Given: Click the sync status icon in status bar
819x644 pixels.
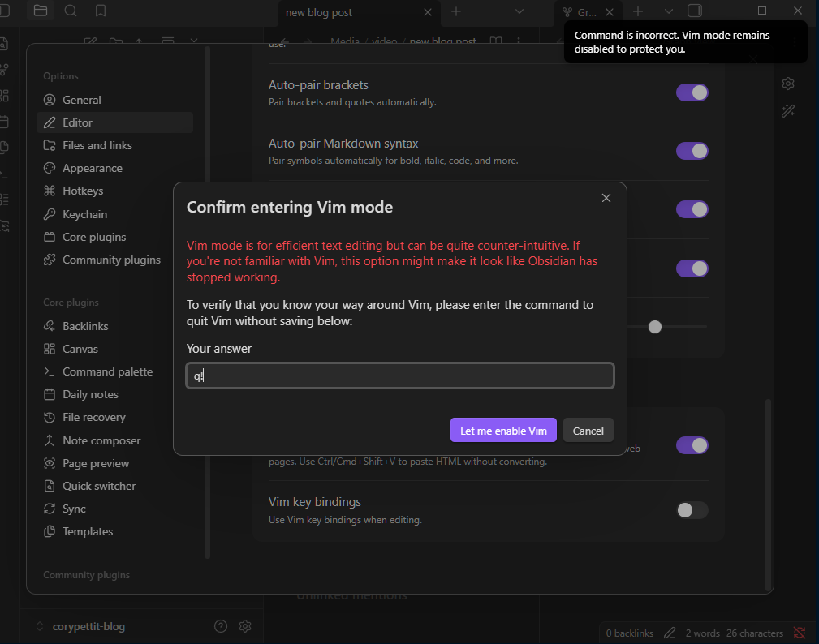Looking at the screenshot, I should coord(800,633).
